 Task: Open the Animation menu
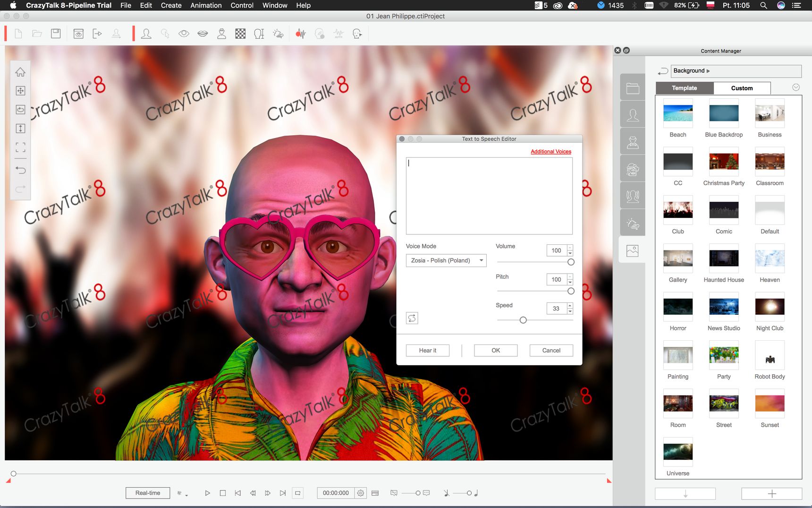tap(206, 5)
